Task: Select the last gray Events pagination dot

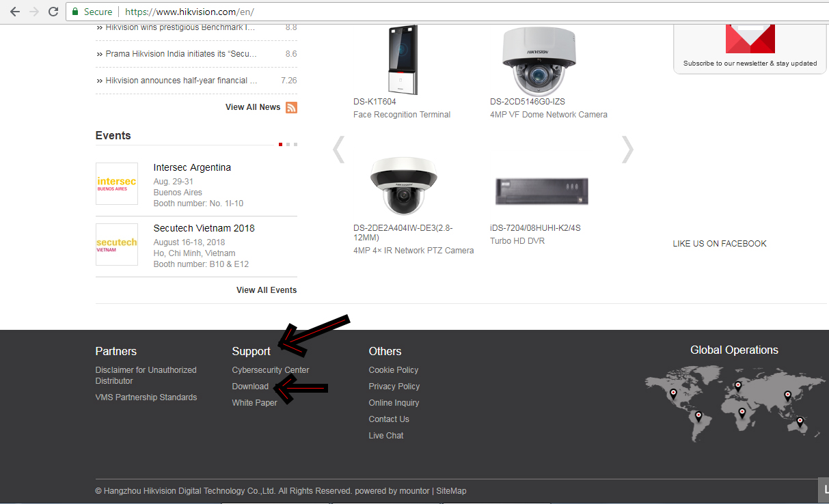Action: tap(295, 144)
